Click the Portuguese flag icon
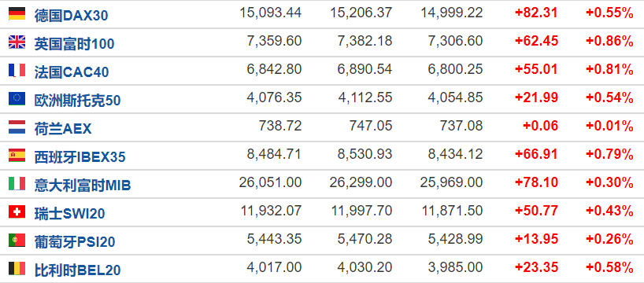This screenshot has height=283, width=644. tap(17, 240)
